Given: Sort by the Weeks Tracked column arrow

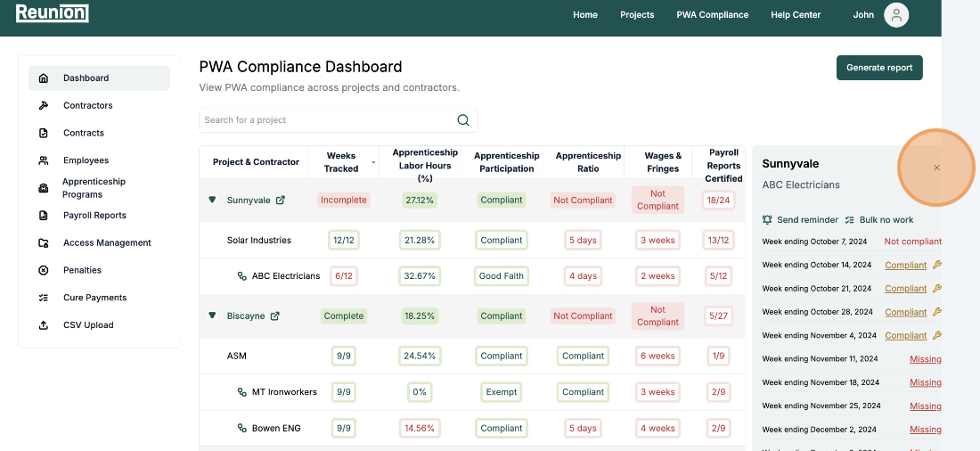Looking at the screenshot, I should click(372, 162).
